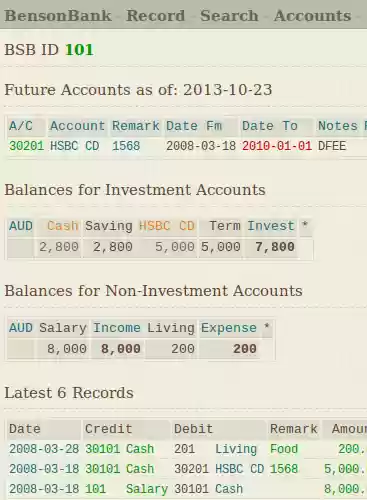Click the Living column header
The width and height of the screenshot is (367, 500).
pos(171,328)
